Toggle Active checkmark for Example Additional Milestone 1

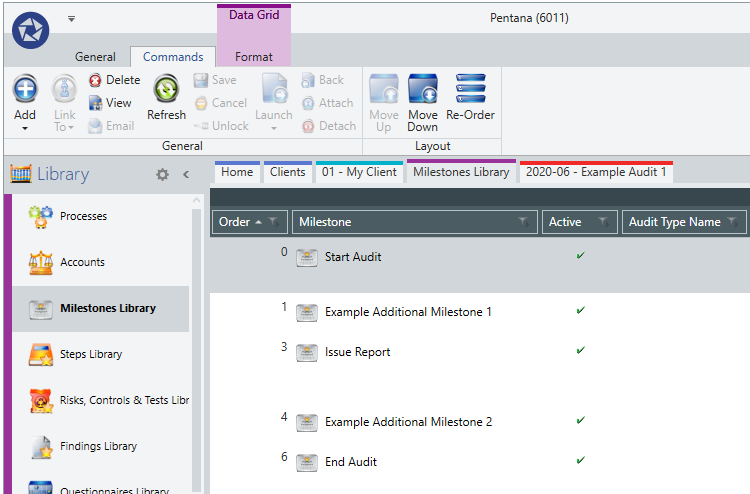580,310
